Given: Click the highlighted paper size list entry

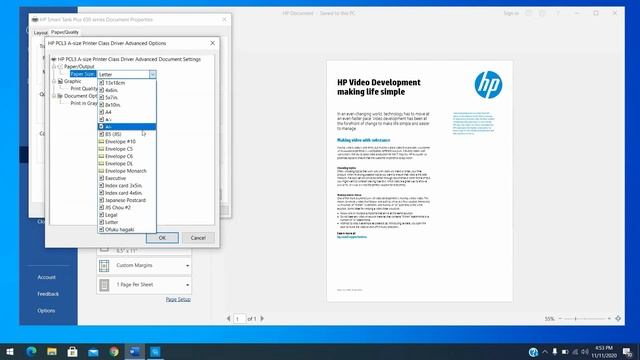Looking at the screenshot, I should click(x=127, y=127).
